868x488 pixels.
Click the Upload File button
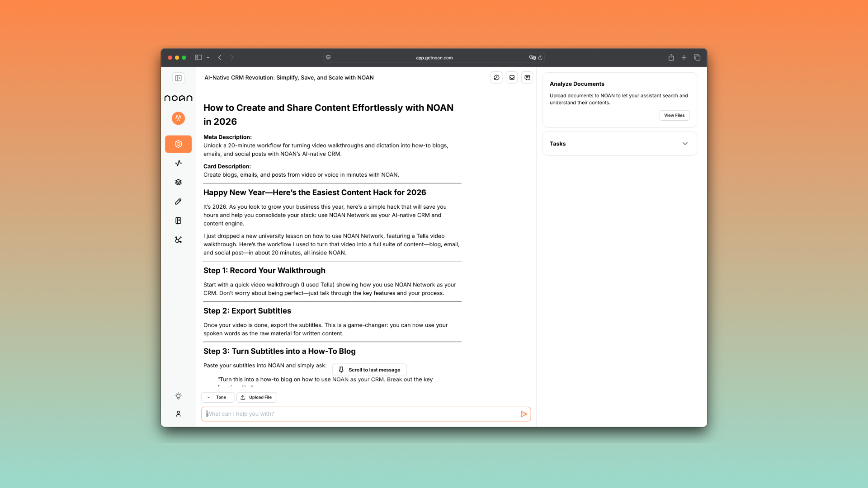[x=256, y=397]
